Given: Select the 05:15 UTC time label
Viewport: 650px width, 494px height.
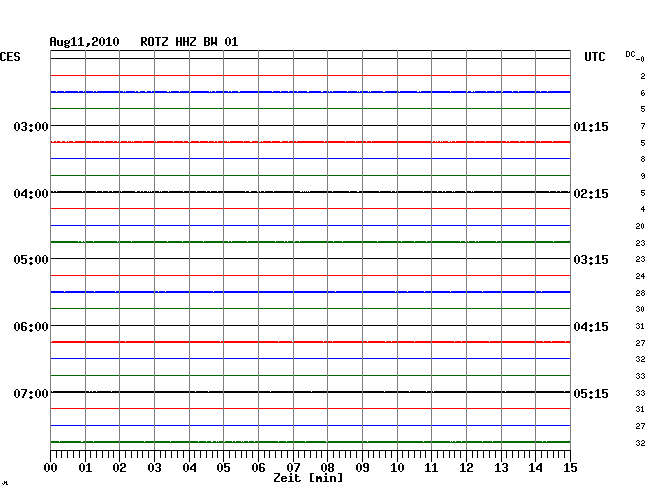Looking at the screenshot, I should 591,393.
